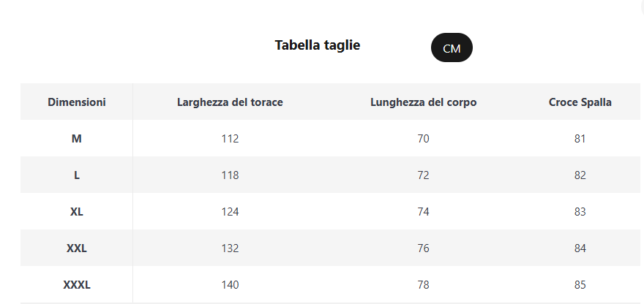The height and width of the screenshot is (304, 644).
Task: Click chest width value 132
Action: point(230,248)
